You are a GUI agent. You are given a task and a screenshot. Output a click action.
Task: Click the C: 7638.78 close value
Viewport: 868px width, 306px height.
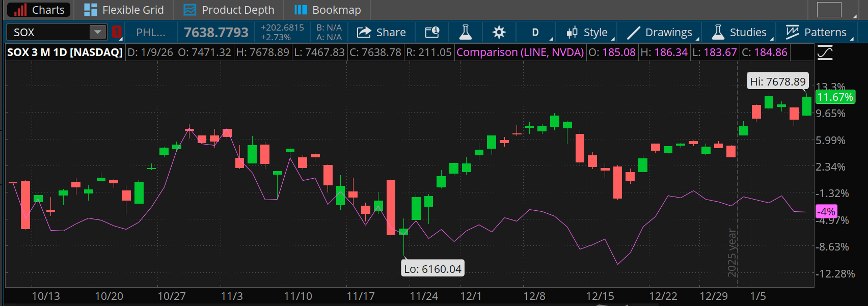[375, 52]
